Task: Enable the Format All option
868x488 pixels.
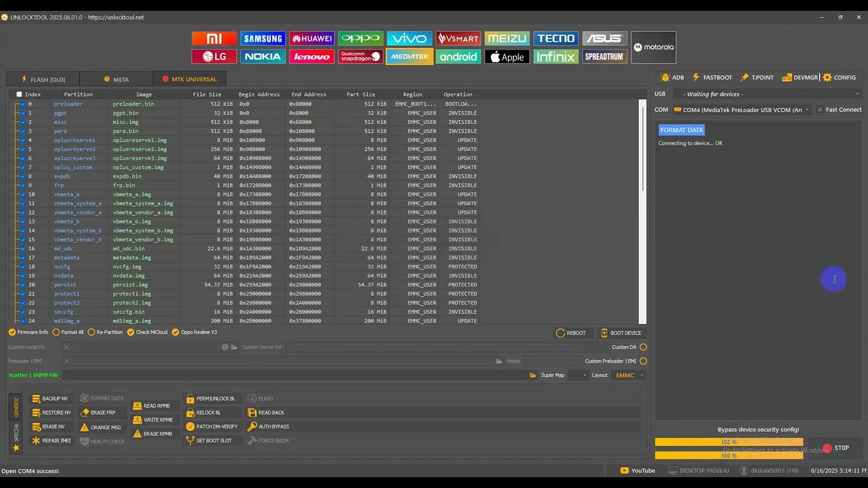Action: [x=68, y=332]
